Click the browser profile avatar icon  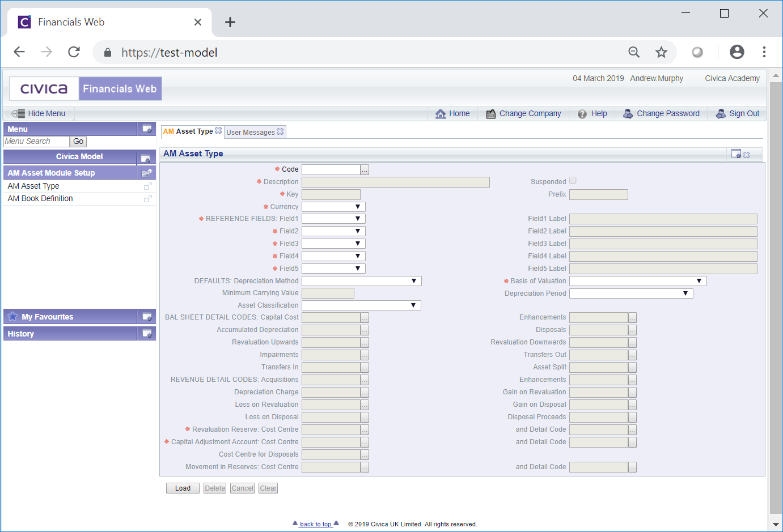(x=737, y=52)
